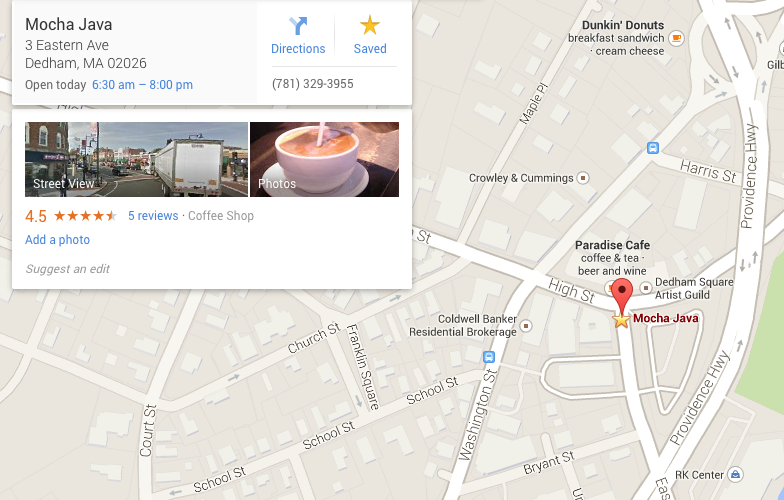The image size is (784, 500).
Task: Click Suggest an edit
Action: pos(68,269)
